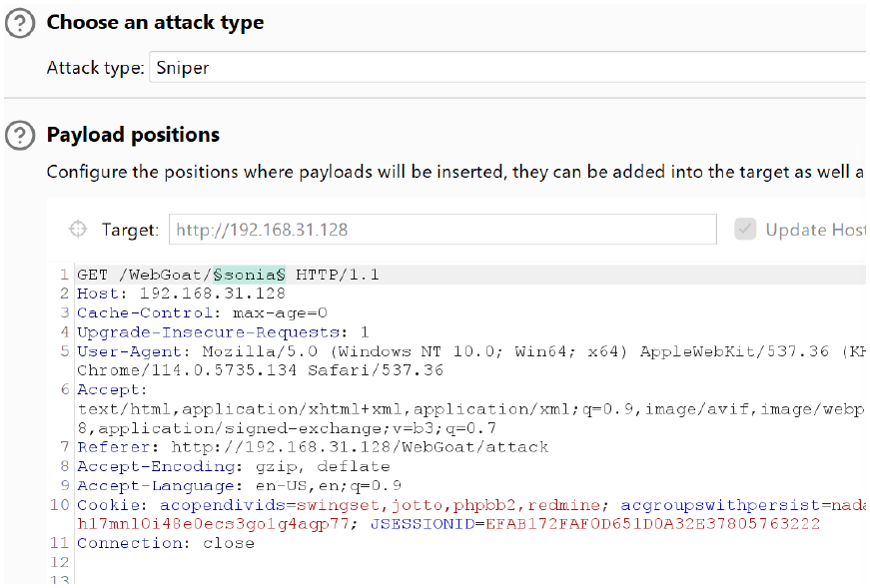Image resolution: width=870 pixels, height=588 pixels.
Task: Click the Cache-Control header line
Action: tap(202, 312)
